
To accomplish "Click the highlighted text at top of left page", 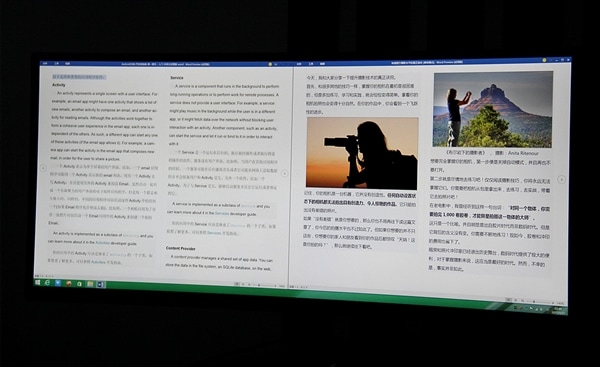I will tap(79, 77).
